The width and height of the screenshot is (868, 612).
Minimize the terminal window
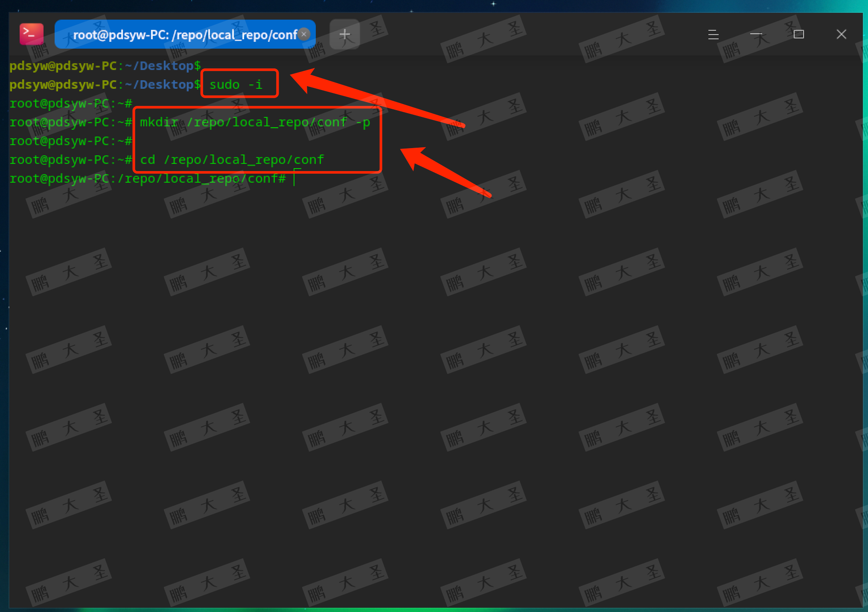pos(756,34)
